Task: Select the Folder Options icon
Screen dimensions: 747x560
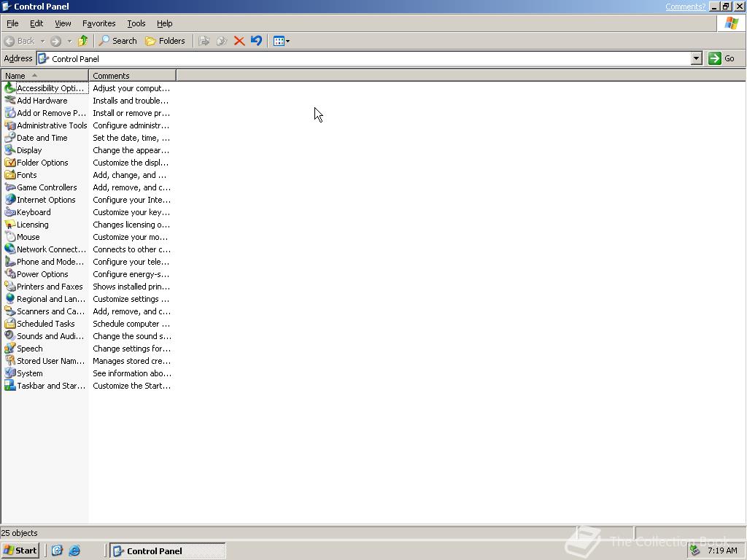Action: [x=10, y=163]
